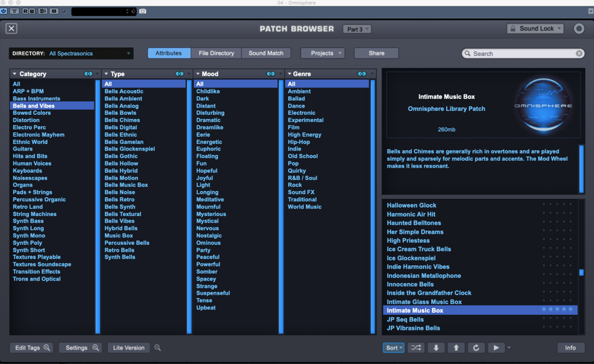
Task: Switch to the Sound Match tab
Action: pos(266,53)
